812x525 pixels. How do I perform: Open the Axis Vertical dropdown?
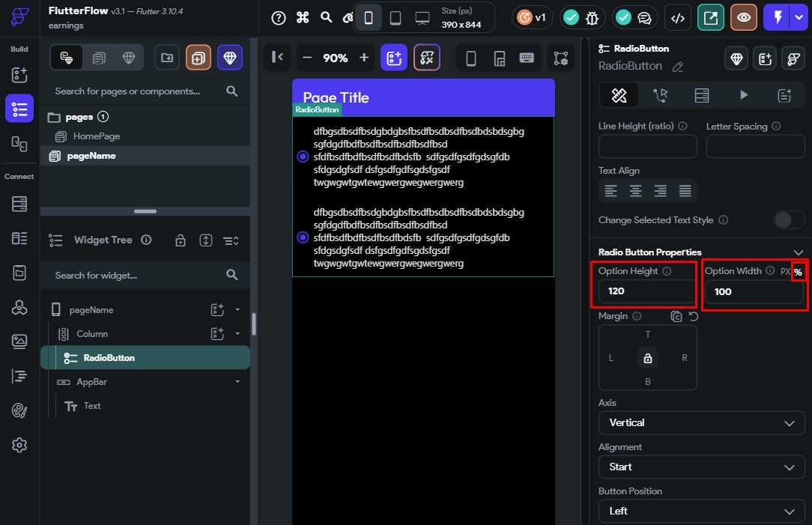(x=702, y=423)
